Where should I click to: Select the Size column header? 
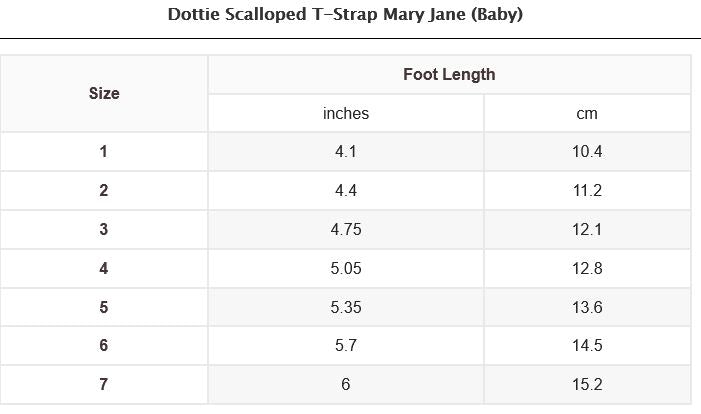click(104, 93)
